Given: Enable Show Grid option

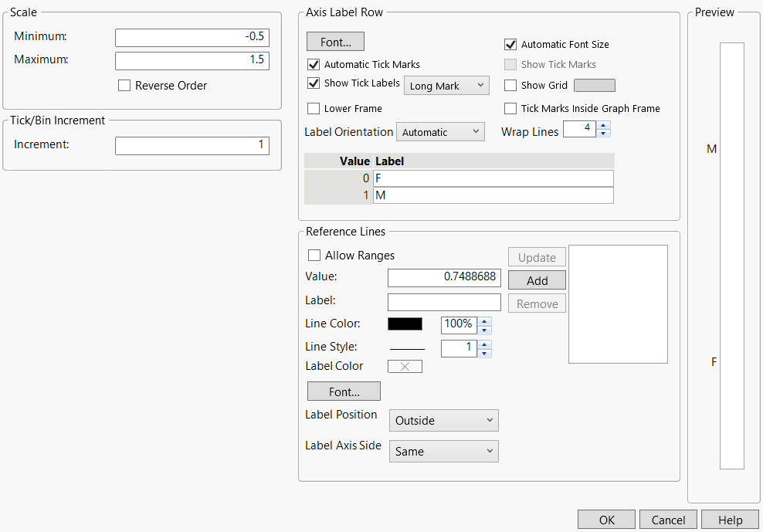Looking at the screenshot, I should pos(510,85).
